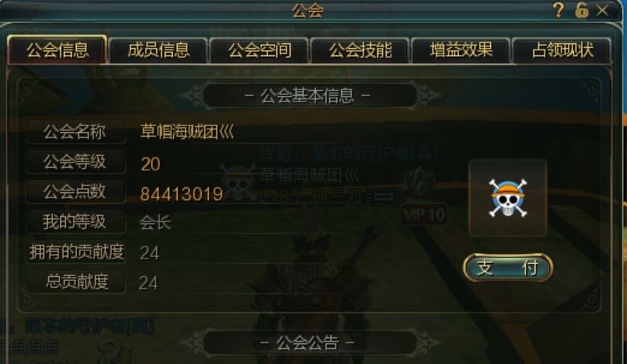Screen dimensions: 627x364
Task: Select the 公会等级 label field
Action: click(75, 162)
